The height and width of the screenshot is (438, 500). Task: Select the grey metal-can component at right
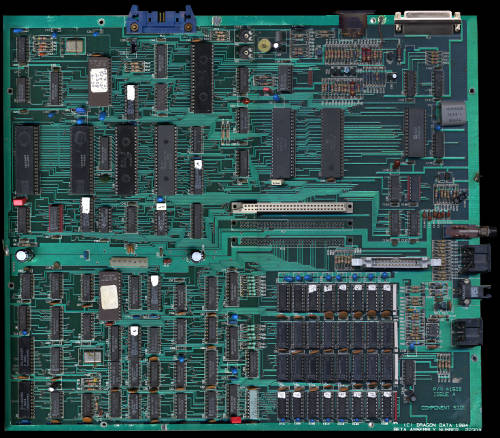[454, 114]
